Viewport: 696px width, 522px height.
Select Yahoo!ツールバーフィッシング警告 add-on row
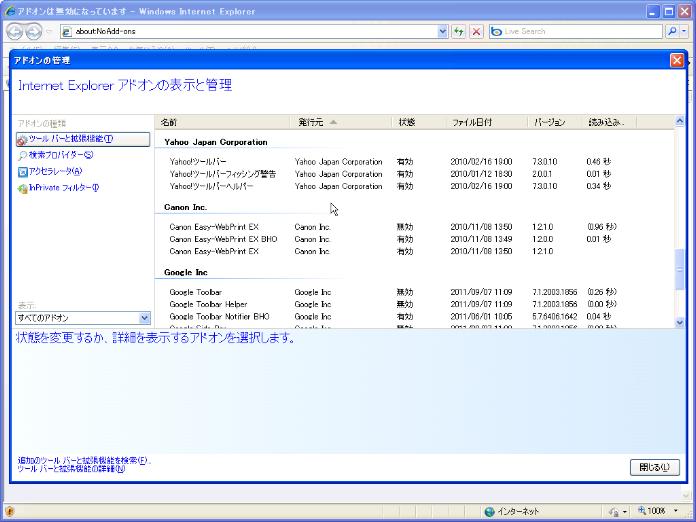[x=414, y=174]
